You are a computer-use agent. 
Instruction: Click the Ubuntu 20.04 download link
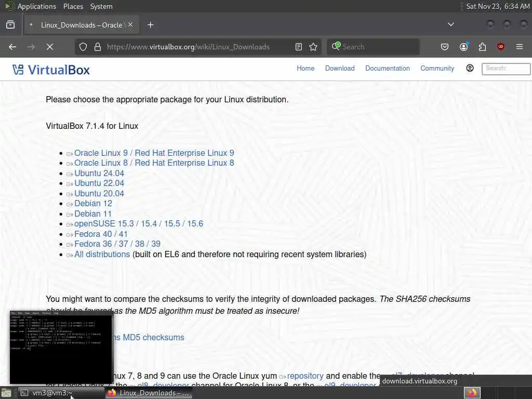click(99, 194)
